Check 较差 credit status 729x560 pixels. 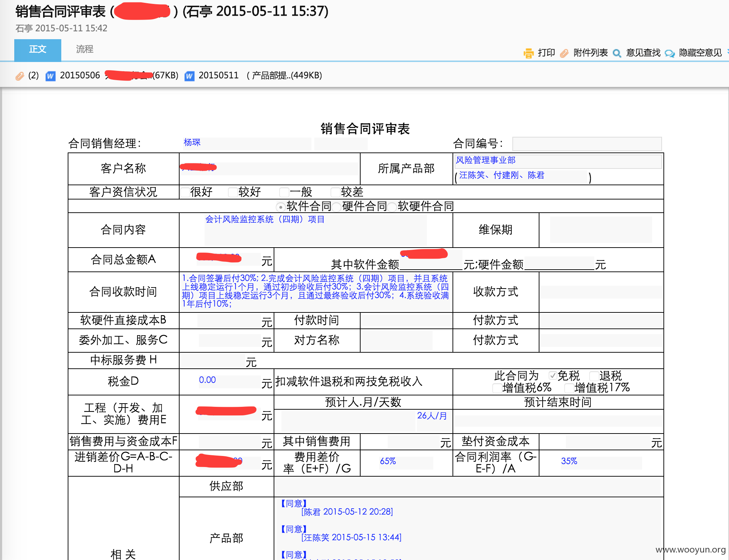click(335, 192)
